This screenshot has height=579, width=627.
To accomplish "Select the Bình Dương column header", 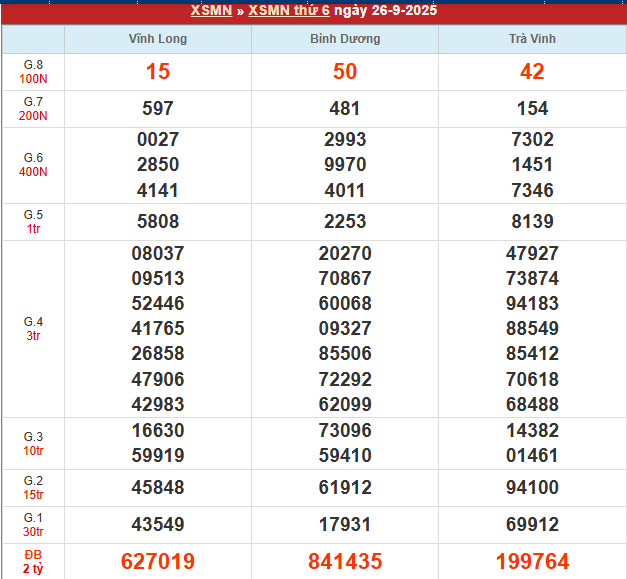I will click(344, 39).
